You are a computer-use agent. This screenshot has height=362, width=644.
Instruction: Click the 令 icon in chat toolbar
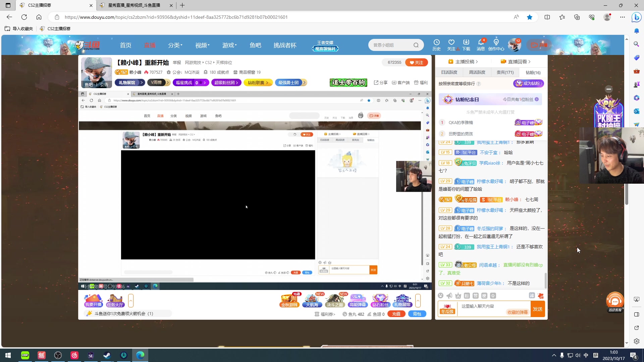(493, 295)
